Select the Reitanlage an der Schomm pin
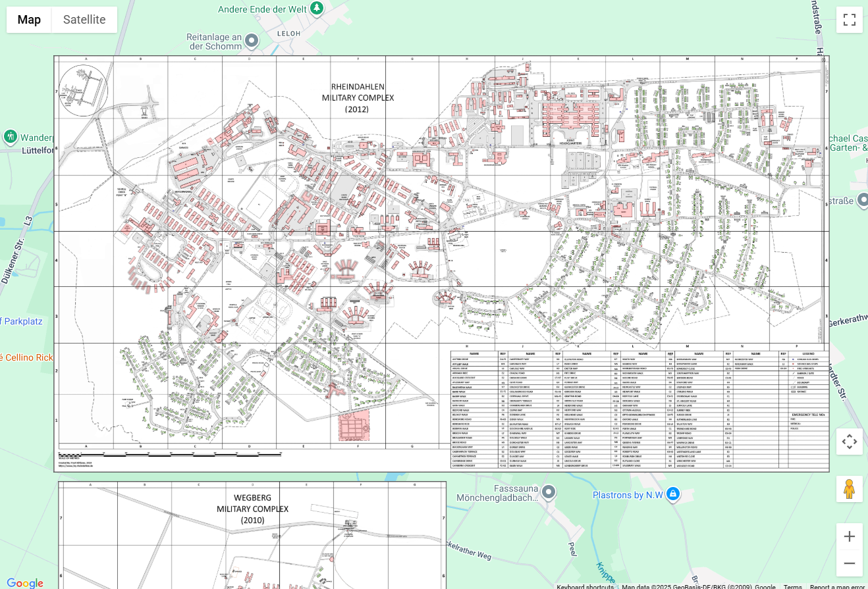This screenshot has width=868, height=589. click(251, 42)
